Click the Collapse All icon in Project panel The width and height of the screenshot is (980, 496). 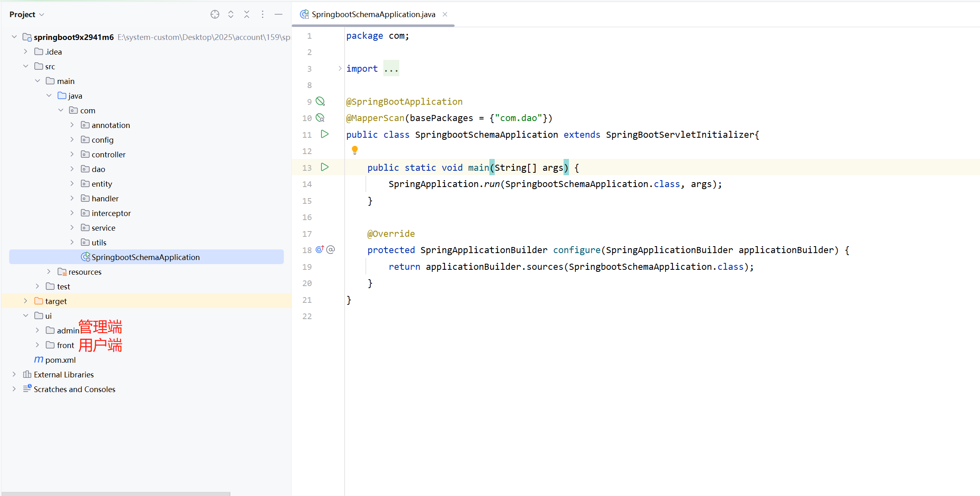(x=247, y=14)
